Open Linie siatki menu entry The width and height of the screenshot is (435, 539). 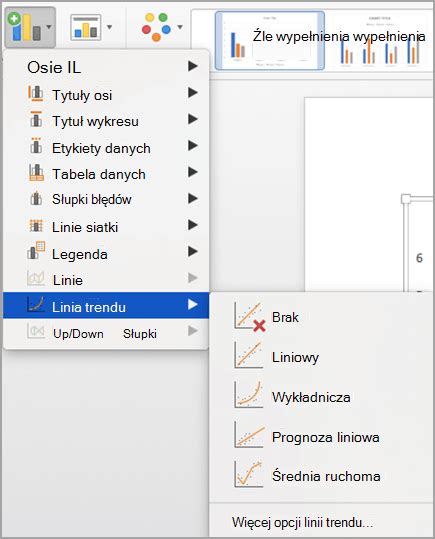(106, 227)
